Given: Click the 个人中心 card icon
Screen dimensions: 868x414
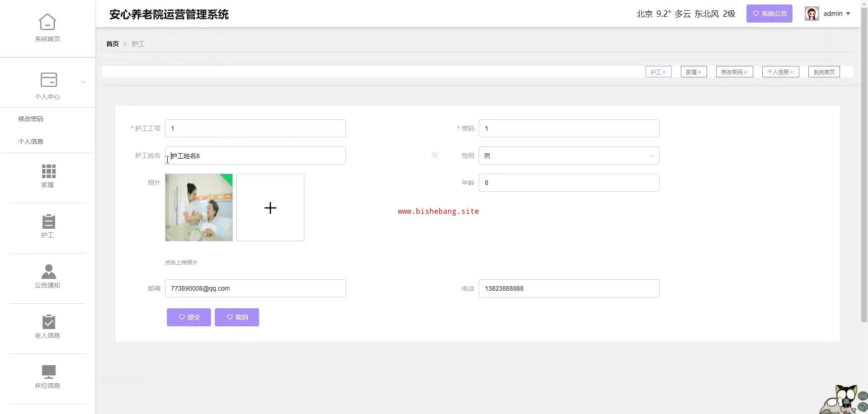Looking at the screenshot, I should 48,80.
